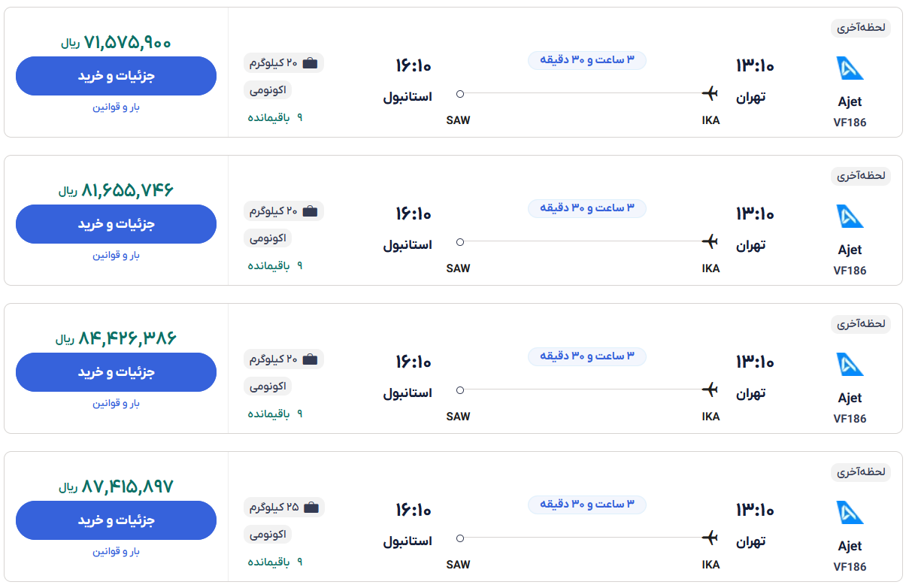The image size is (909, 588).
Task: Click duration badge on 81,655,746 rial flight
Action: (586, 208)
